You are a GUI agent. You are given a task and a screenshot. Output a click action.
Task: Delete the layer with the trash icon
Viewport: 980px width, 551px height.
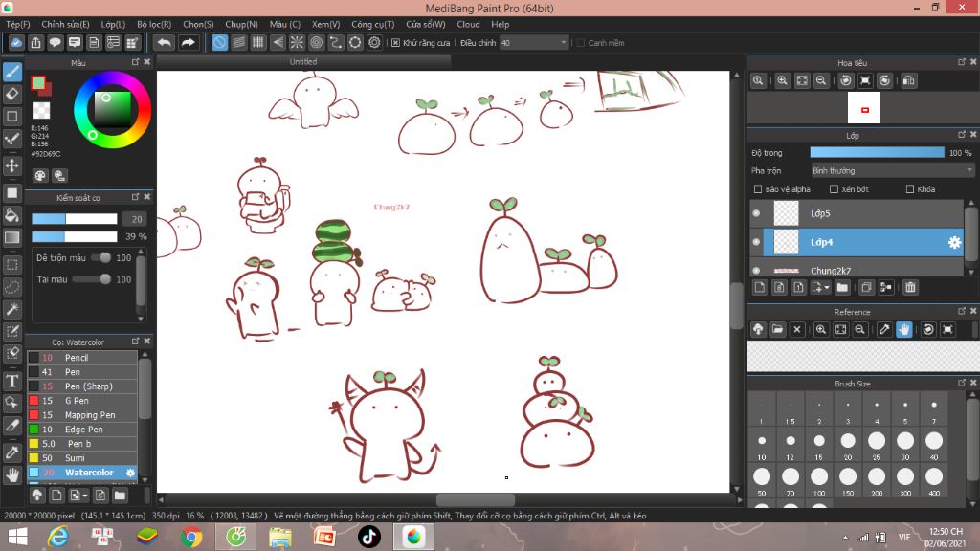point(910,287)
